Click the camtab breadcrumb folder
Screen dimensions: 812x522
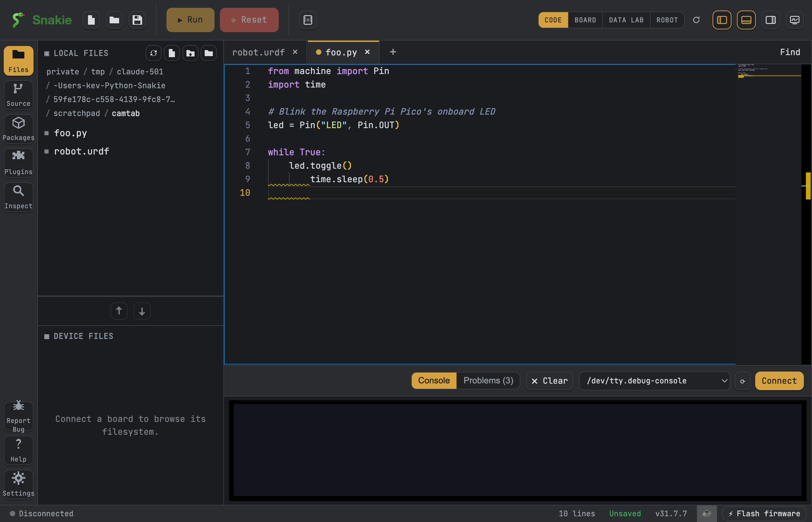[126, 113]
